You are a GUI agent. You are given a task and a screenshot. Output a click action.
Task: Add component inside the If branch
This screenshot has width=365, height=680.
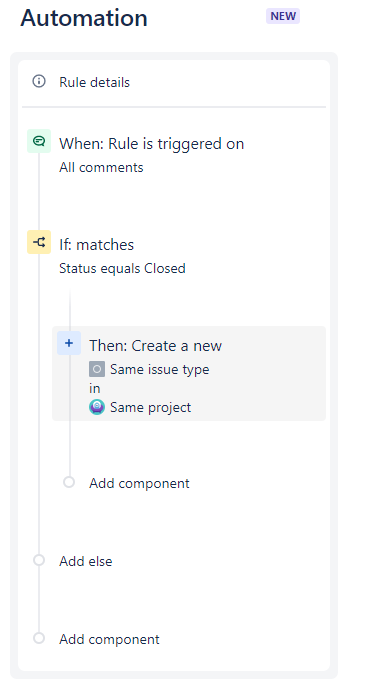pos(139,483)
